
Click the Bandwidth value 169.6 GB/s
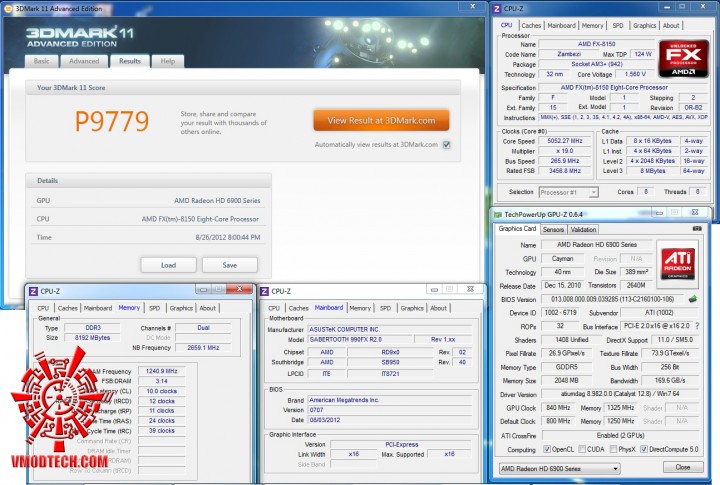pos(670,381)
